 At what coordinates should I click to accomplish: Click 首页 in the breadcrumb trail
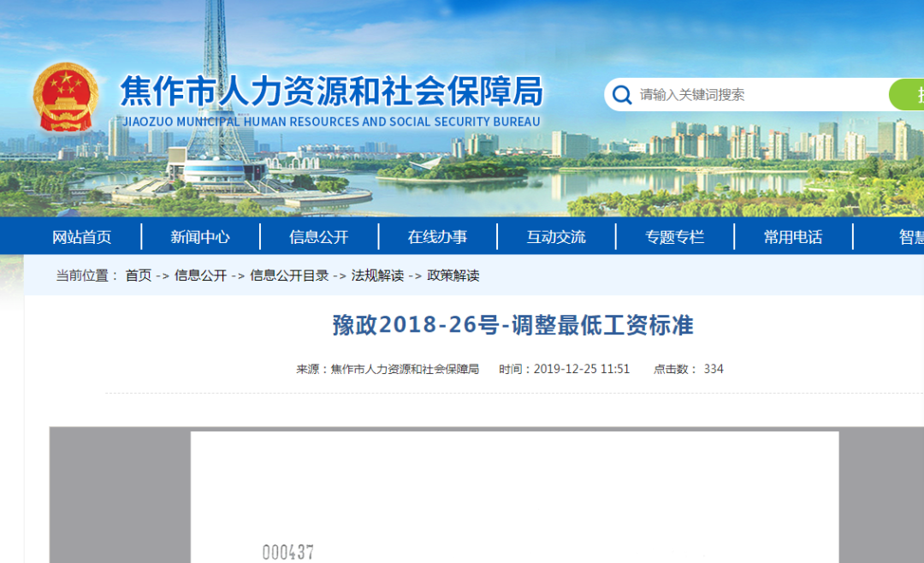138,276
